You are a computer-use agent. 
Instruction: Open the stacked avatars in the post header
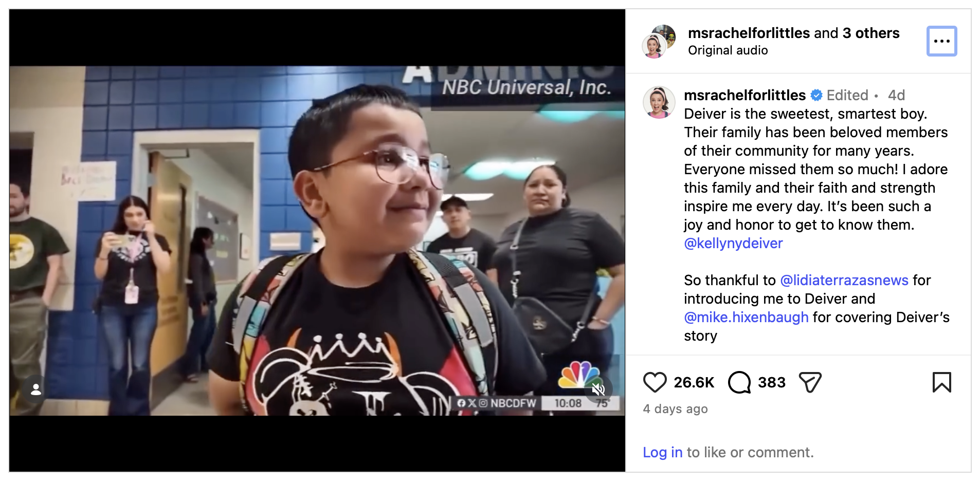click(659, 41)
